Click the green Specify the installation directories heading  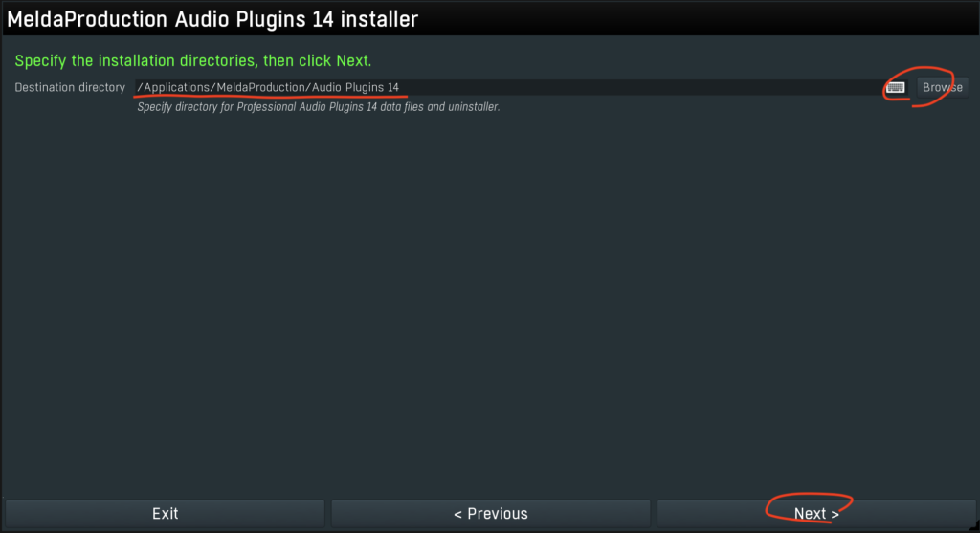coord(193,60)
